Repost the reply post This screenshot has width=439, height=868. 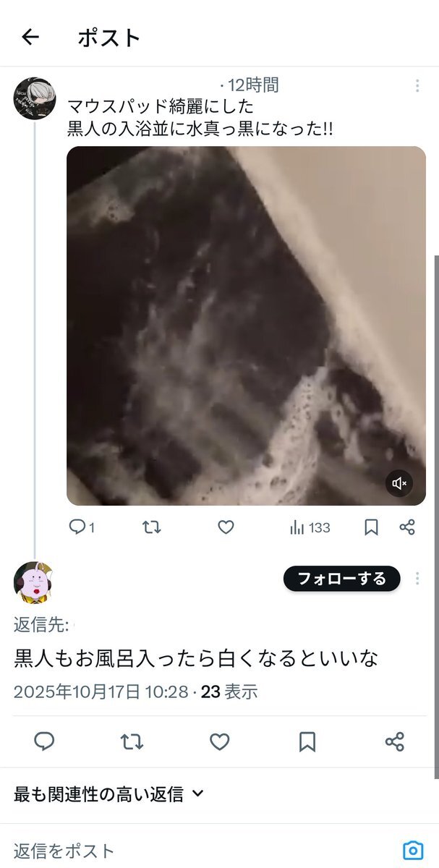point(132,741)
